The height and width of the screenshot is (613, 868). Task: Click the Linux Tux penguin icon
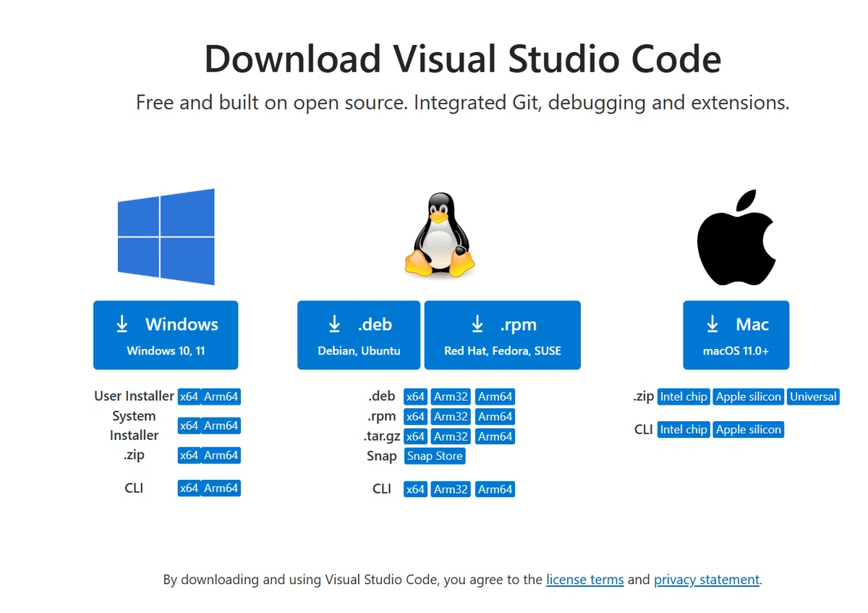click(x=440, y=235)
